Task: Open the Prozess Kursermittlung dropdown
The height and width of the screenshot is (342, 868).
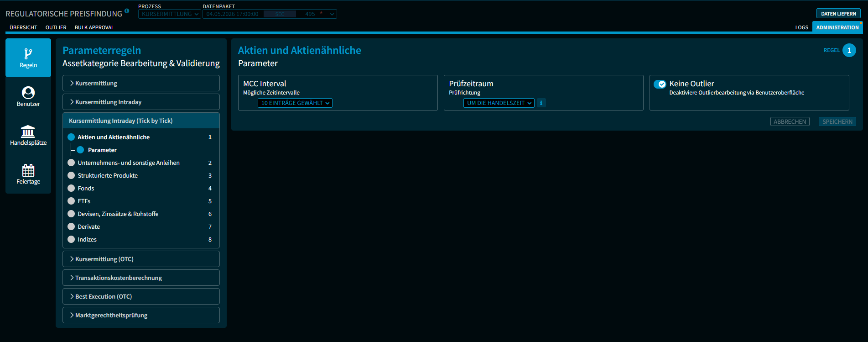Action: [170, 14]
